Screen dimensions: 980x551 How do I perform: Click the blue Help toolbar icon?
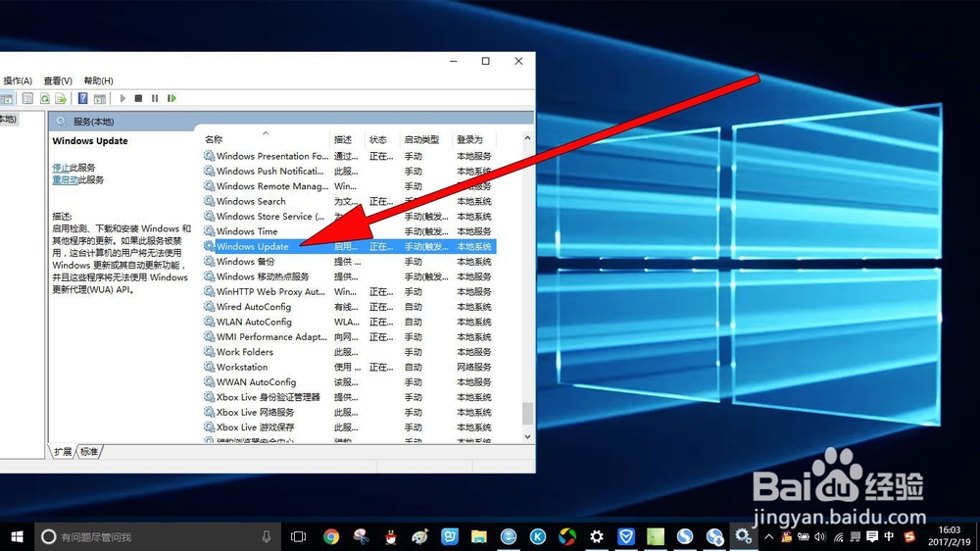pyautogui.click(x=82, y=98)
